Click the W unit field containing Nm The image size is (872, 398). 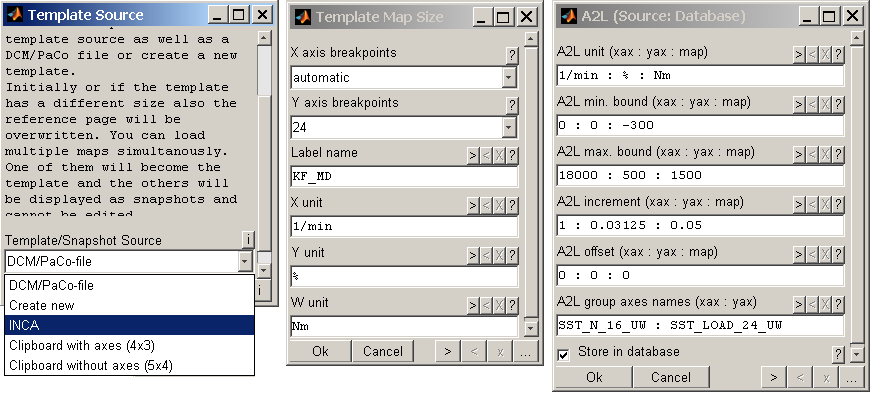click(x=404, y=326)
